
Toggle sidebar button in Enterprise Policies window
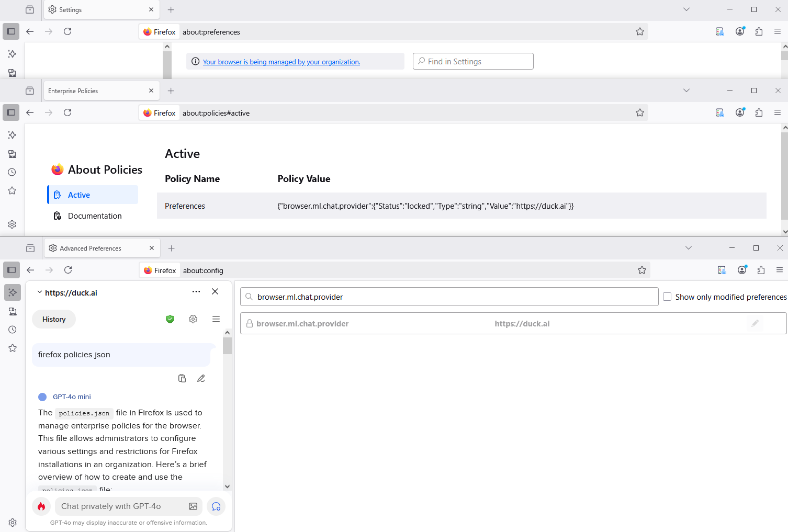click(11, 112)
